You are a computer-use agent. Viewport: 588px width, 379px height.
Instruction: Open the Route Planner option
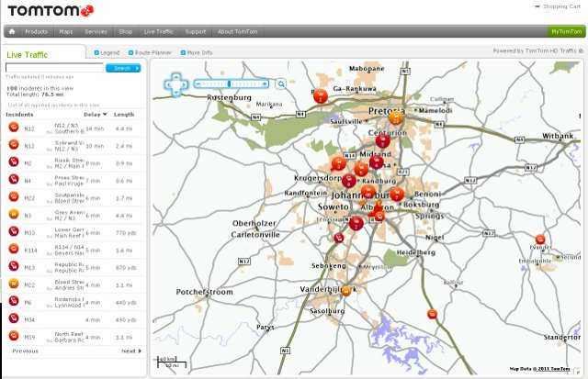tap(153, 53)
